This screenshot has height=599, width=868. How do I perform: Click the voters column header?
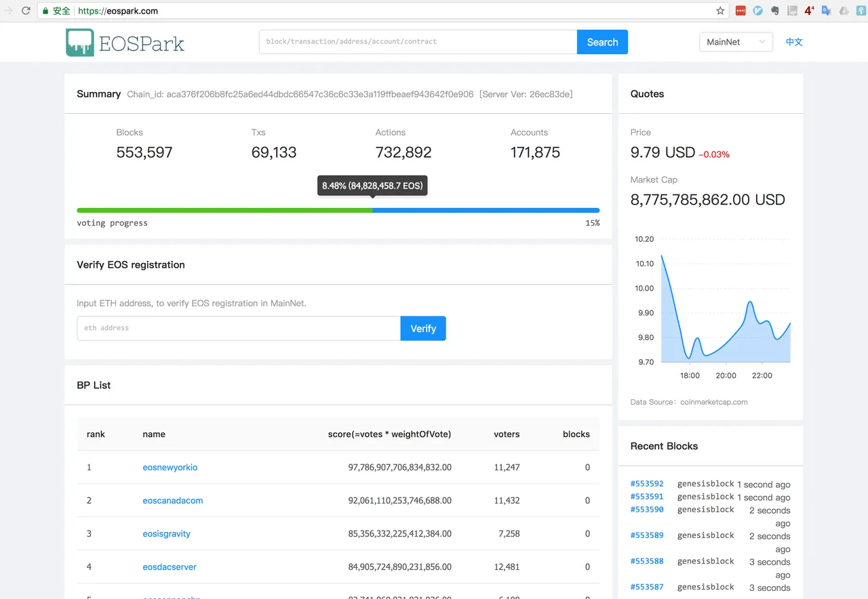click(507, 434)
